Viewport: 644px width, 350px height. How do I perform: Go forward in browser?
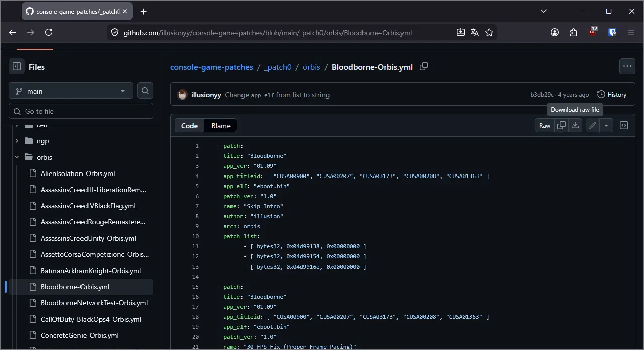click(31, 32)
